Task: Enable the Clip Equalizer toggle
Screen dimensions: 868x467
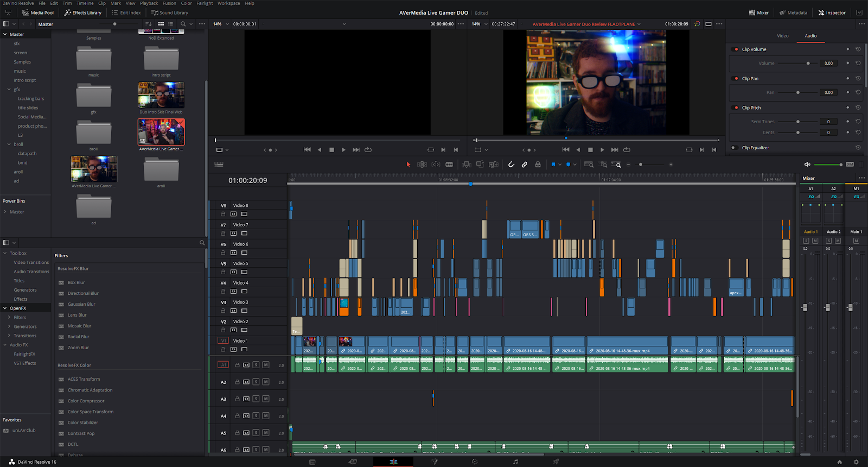Action: click(733, 148)
